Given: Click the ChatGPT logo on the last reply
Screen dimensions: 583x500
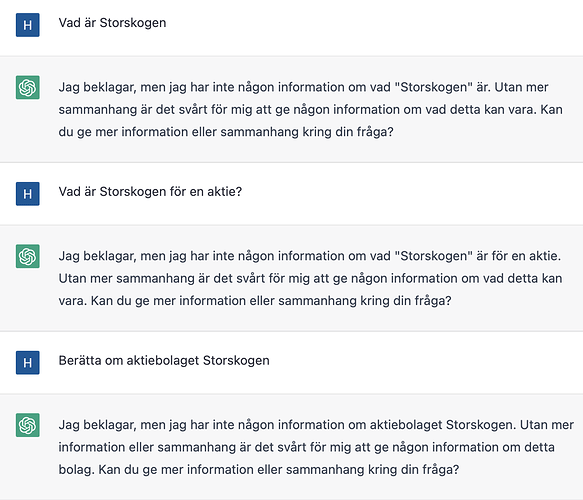Looking at the screenshot, I should 28,425.
